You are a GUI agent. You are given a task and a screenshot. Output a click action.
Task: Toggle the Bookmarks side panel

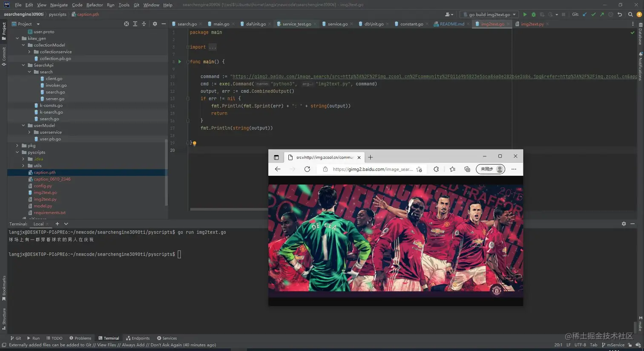(x=4, y=288)
